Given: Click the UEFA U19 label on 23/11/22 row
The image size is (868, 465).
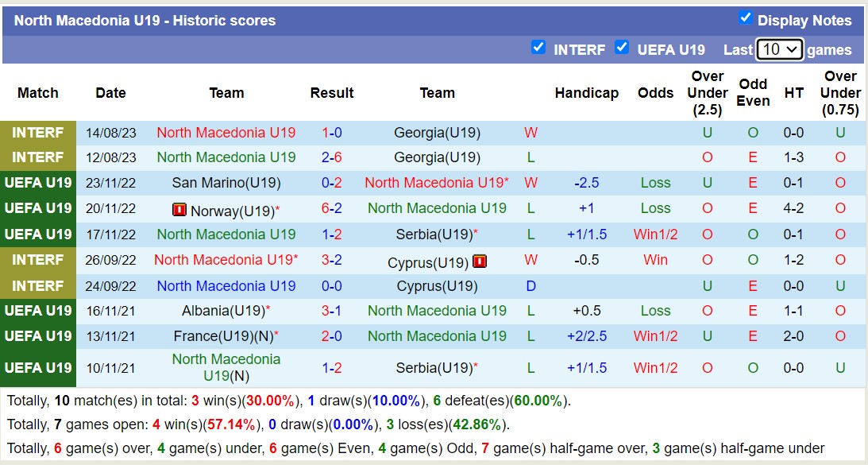Looking at the screenshot, I should [38, 183].
